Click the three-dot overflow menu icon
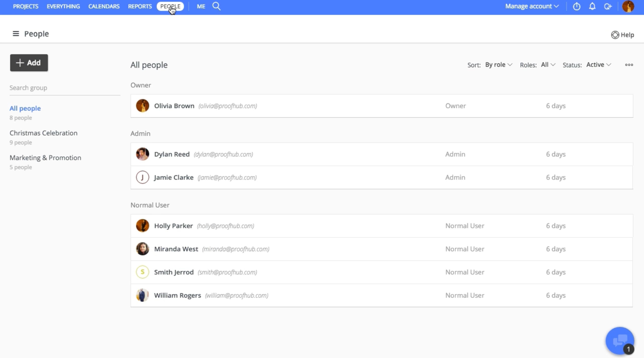The width and height of the screenshot is (644, 358). [629, 65]
